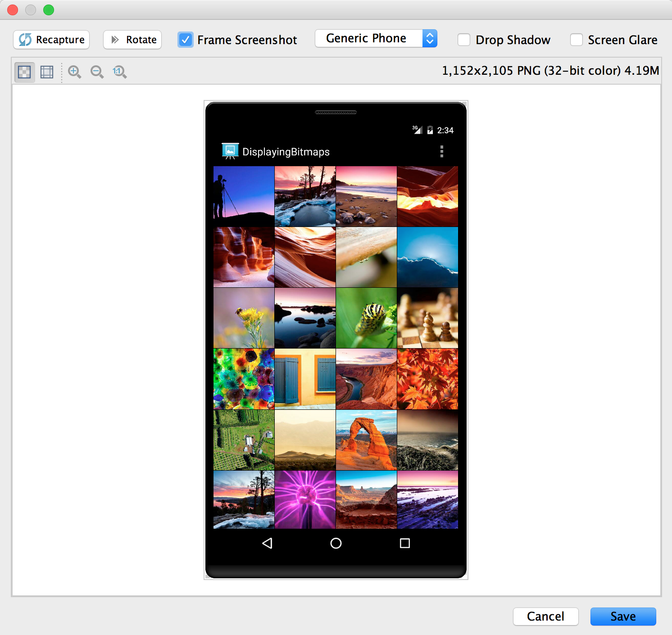Screen dimensions: 672x635
Task: Open the colorful glass flowers thumbnail
Action: tap(244, 379)
